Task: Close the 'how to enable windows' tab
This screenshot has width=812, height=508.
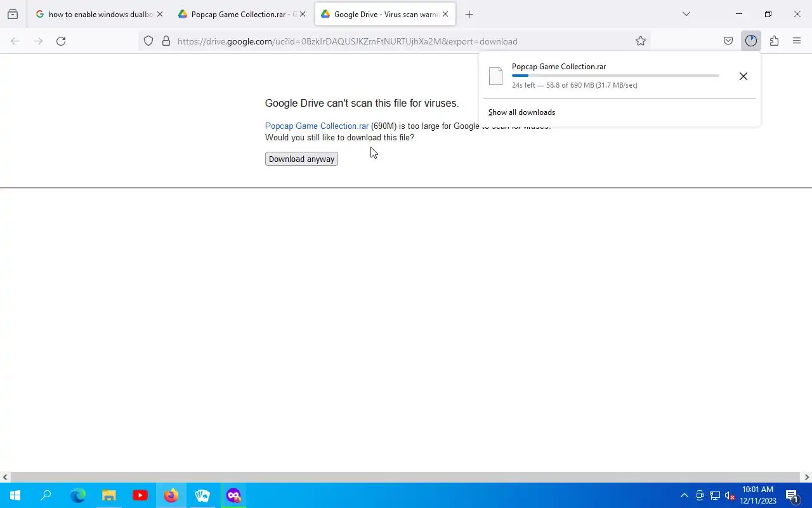Action: [159, 14]
